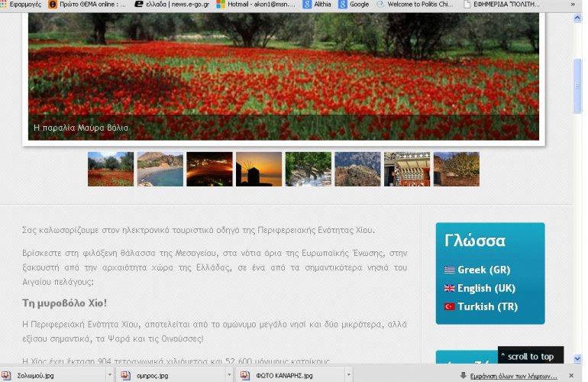The width and height of the screenshot is (588, 382).
Task: Select the green tree thumbnail
Action: (x=309, y=170)
